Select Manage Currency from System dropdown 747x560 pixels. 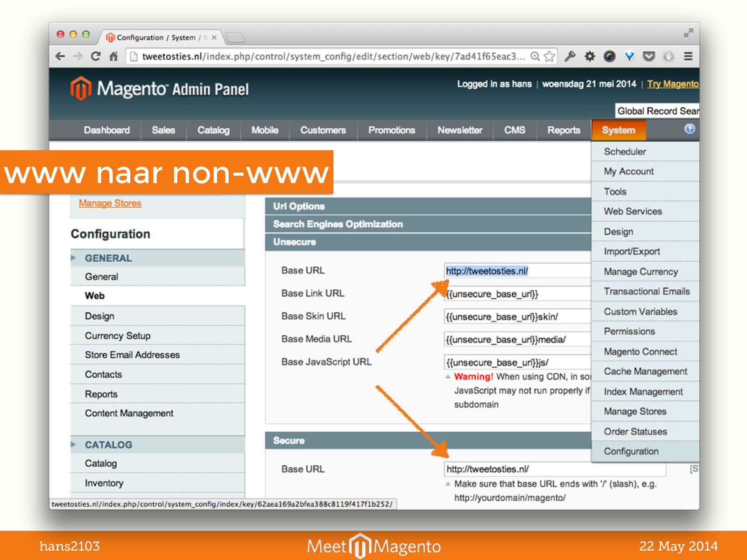coord(645,272)
